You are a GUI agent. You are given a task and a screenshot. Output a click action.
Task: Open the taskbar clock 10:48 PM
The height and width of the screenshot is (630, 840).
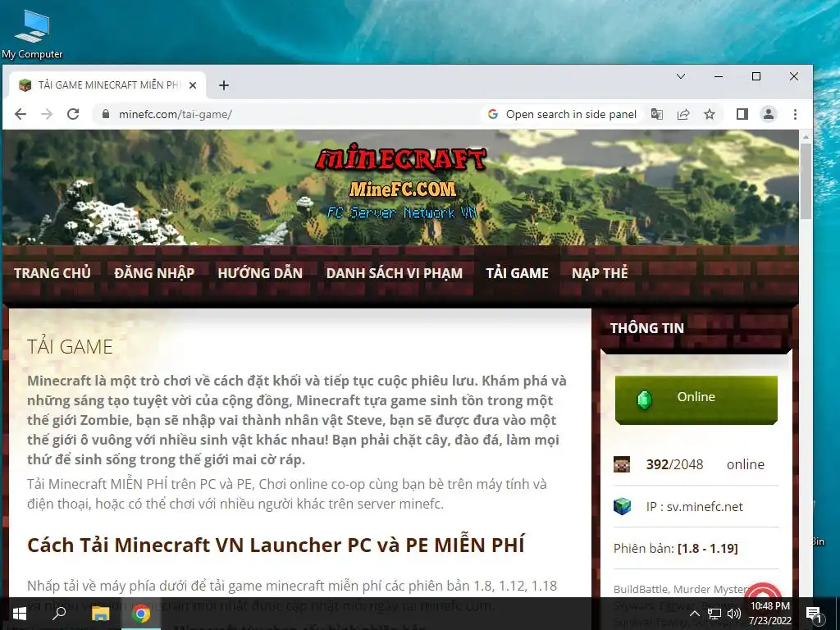tap(769, 614)
